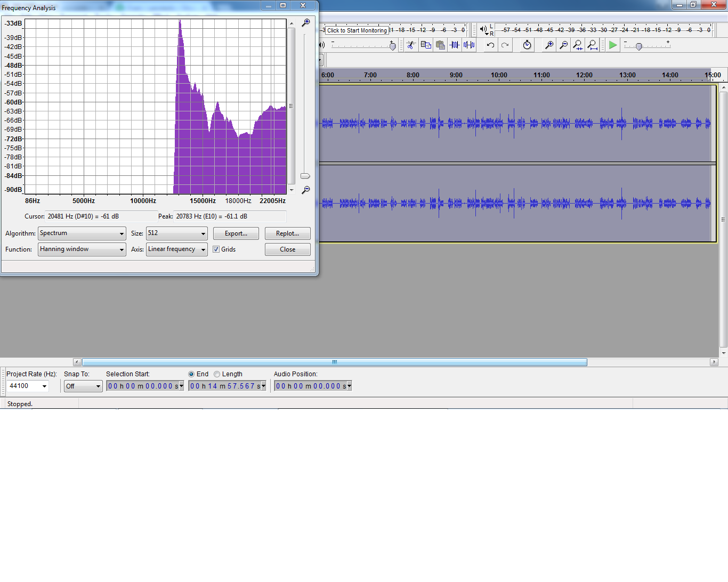This screenshot has height=582, width=728.
Task: Click the Silence audio icon
Action: [469, 45]
